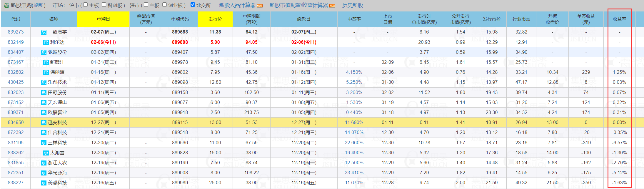Click the 京 badge beside 美登科技
Viewport: 644px width, 189px height.
(x=44, y=183)
